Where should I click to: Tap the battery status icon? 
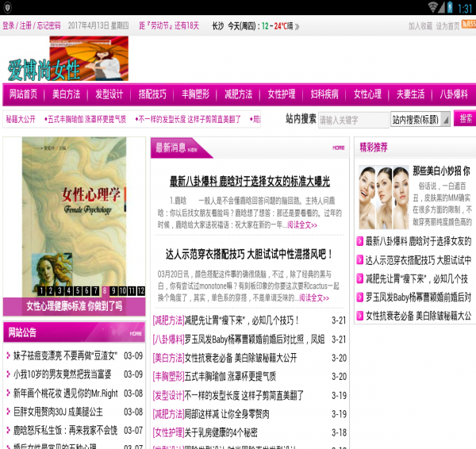(450, 7)
